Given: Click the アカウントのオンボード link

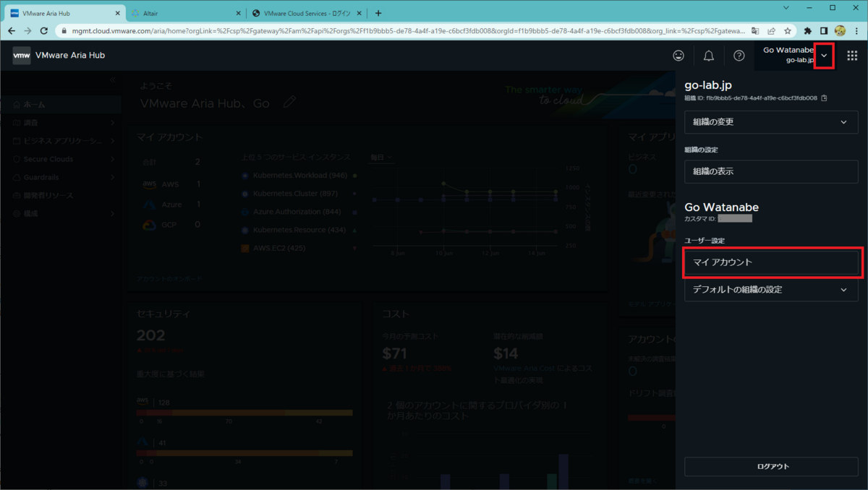Looking at the screenshot, I should point(169,278).
